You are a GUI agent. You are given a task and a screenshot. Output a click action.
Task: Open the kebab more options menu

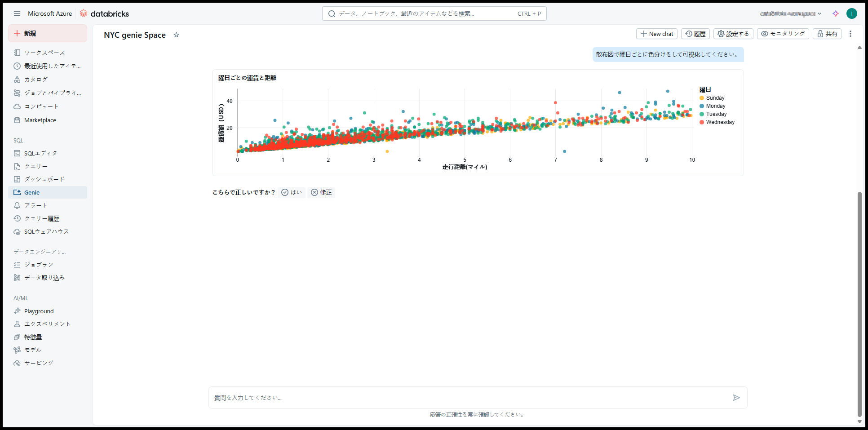tap(850, 34)
